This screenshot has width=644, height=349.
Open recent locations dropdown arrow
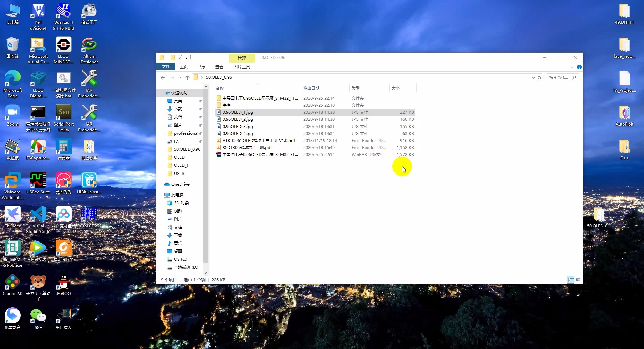coord(180,77)
